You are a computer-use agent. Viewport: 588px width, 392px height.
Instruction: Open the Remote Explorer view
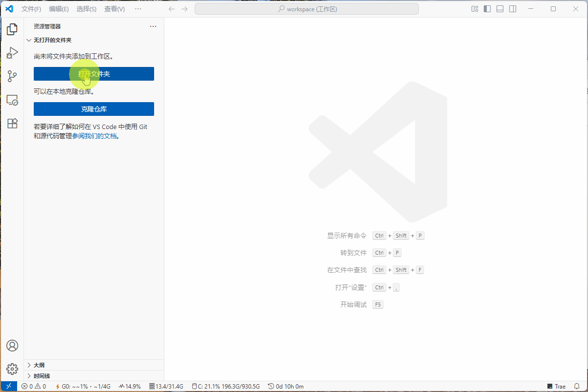(x=12, y=100)
